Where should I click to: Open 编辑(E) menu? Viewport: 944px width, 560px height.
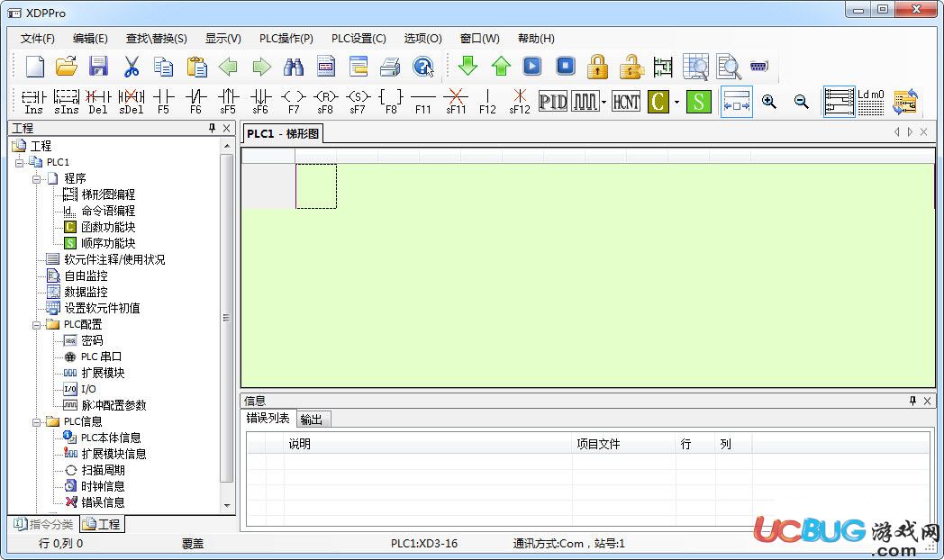(x=90, y=39)
